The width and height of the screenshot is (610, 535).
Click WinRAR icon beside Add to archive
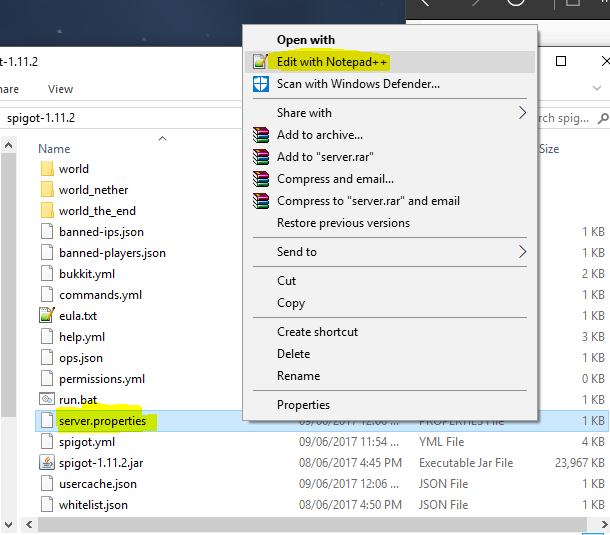[x=261, y=135]
